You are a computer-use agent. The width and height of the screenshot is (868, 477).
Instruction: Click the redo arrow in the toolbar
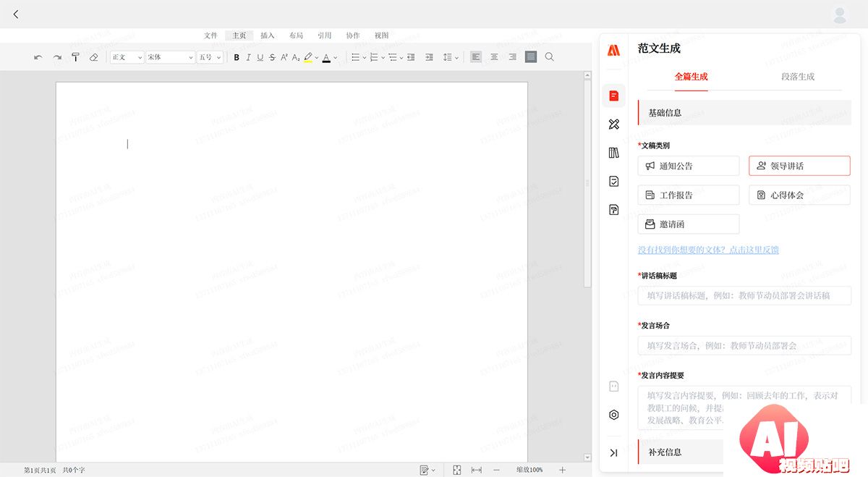coord(57,57)
